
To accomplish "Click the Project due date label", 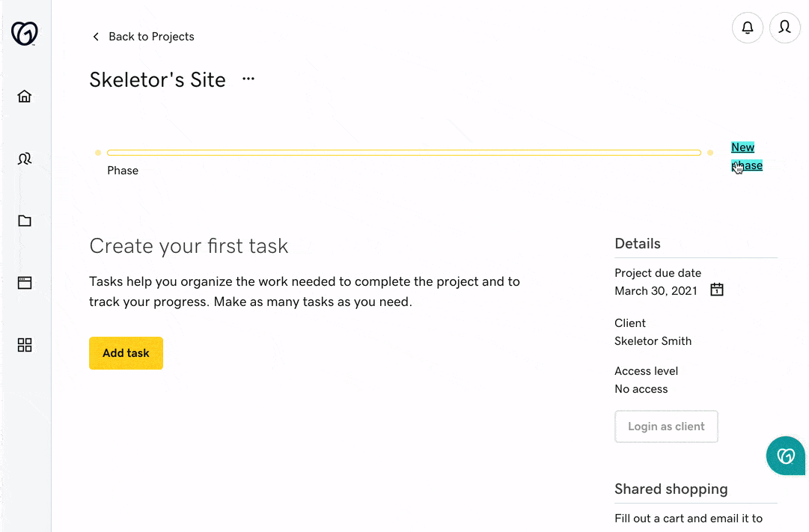I will (x=658, y=273).
